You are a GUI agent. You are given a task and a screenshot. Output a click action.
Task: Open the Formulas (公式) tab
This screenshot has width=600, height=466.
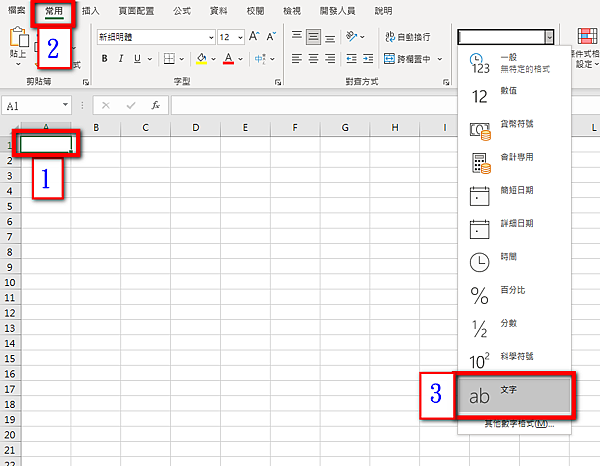point(182,11)
